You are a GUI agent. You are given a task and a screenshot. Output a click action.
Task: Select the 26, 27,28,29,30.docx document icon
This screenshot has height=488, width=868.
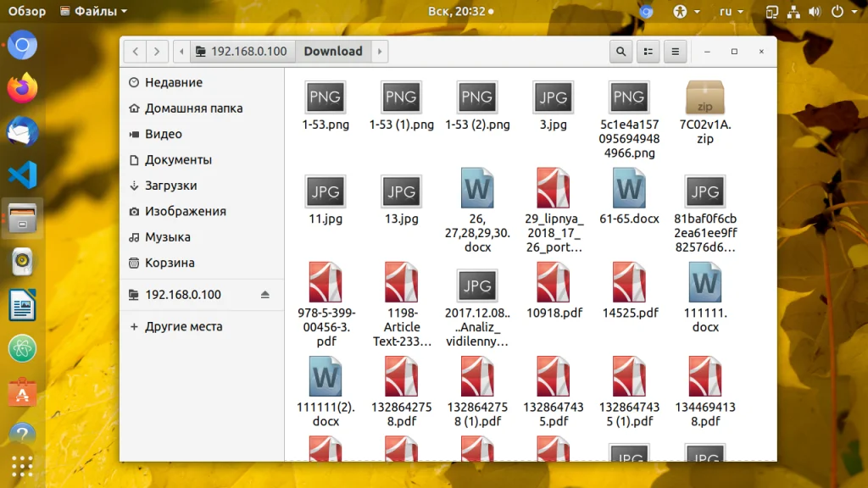(x=477, y=188)
